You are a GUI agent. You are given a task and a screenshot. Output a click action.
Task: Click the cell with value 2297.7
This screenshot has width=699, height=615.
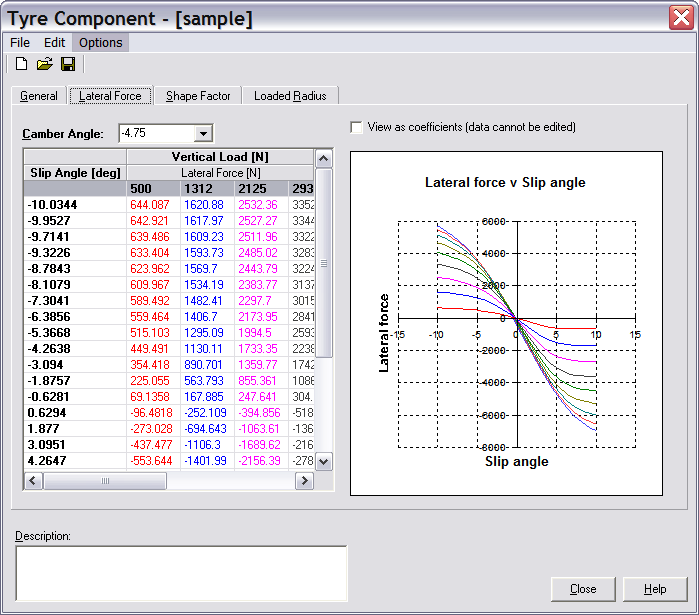coord(261,301)
